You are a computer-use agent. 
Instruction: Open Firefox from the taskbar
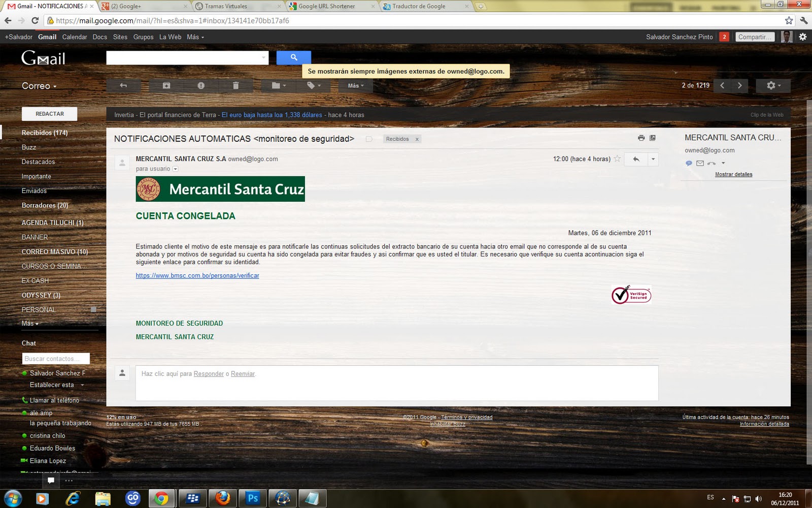pos(222,498)
